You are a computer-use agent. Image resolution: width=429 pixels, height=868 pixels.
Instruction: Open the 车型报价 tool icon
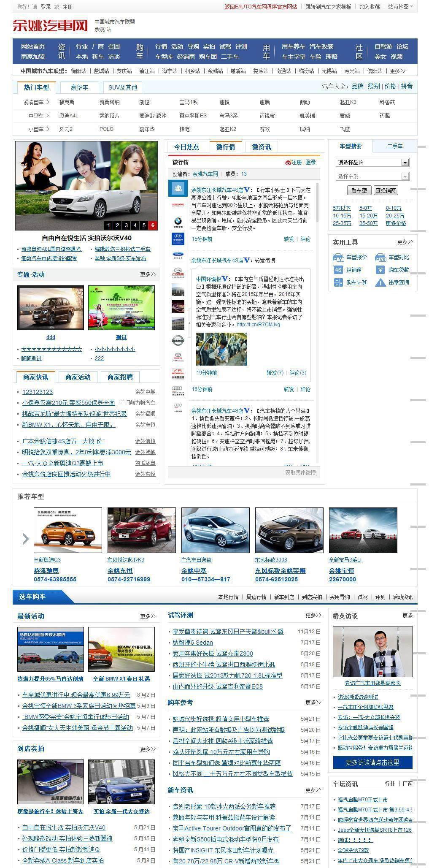click(x=338, y=257)
